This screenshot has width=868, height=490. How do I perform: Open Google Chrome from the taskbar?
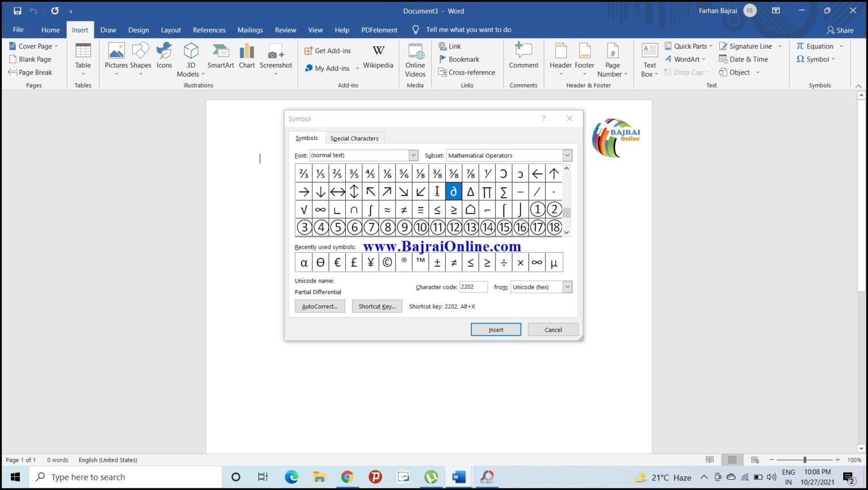point(347,477)
